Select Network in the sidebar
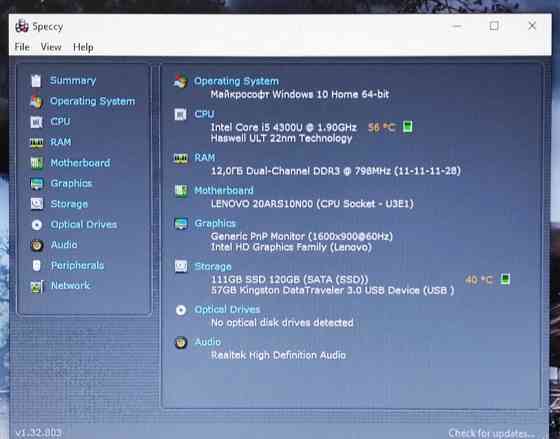This screenshot has height=439, width=560. (71, 285)
